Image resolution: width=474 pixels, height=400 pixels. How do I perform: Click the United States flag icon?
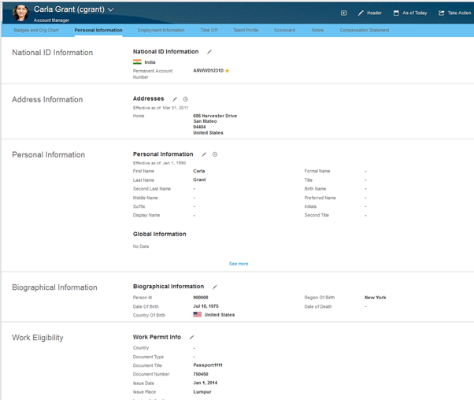click(x=197, y=314)
